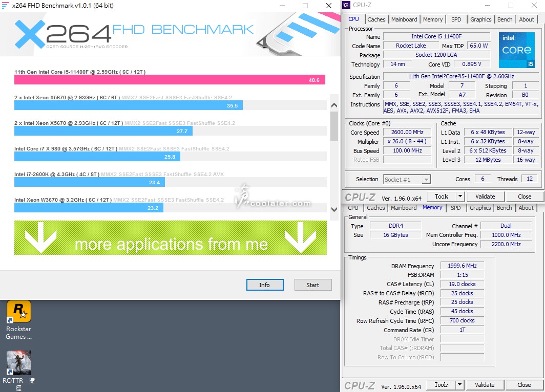
Task: Click the Core Speed value '2600.00 MHz'
Action: click(407, 132)
